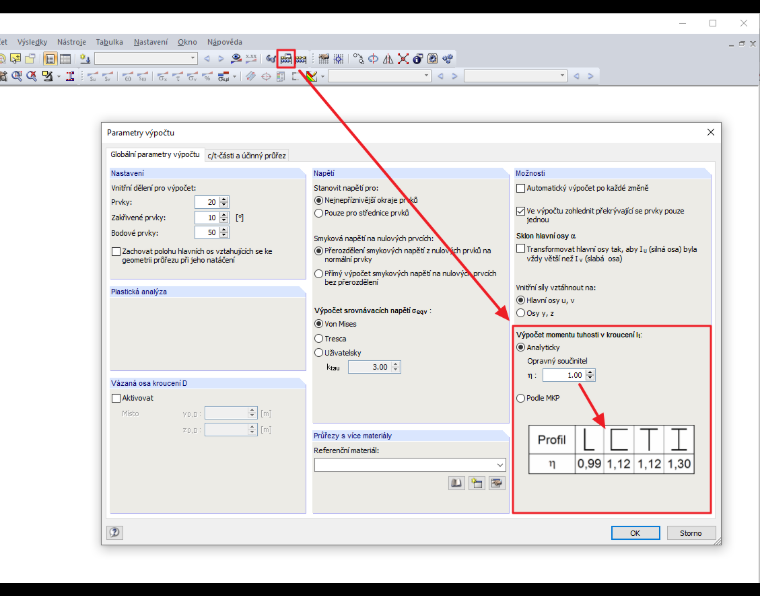Enable Transformovat hlavní osy checkbox
760x596 pixels.
click(x=521, y=249)
